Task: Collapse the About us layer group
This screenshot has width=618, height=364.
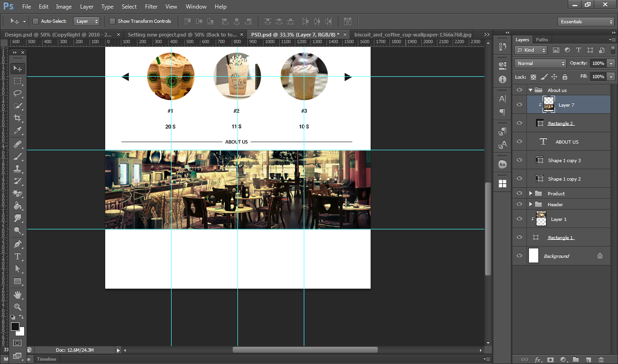Action: click(x=530, y=90)
